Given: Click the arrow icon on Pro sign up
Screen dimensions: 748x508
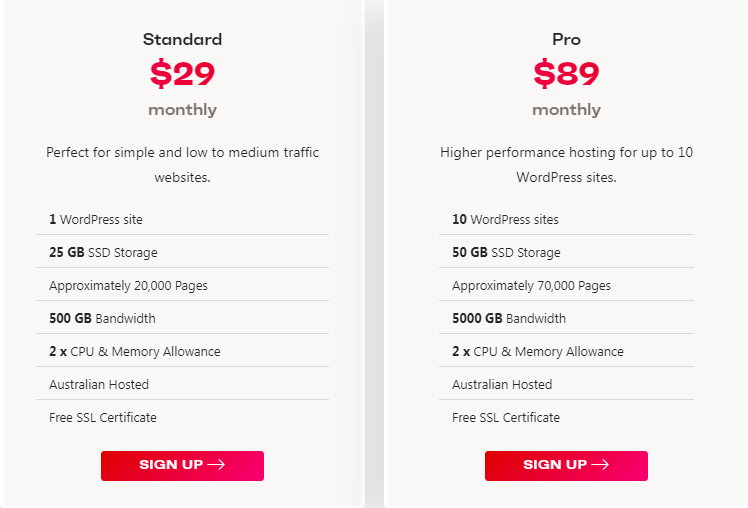Looking at the screenshot, I should point(600,465).
